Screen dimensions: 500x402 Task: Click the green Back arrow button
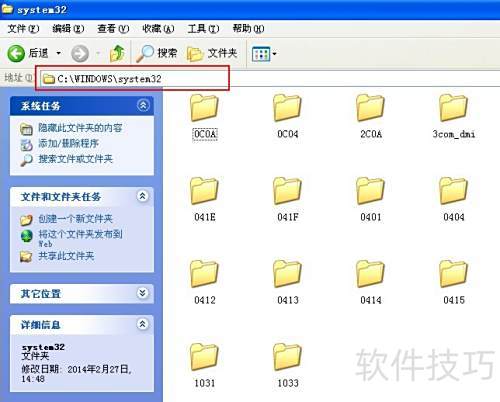[16, 53]
